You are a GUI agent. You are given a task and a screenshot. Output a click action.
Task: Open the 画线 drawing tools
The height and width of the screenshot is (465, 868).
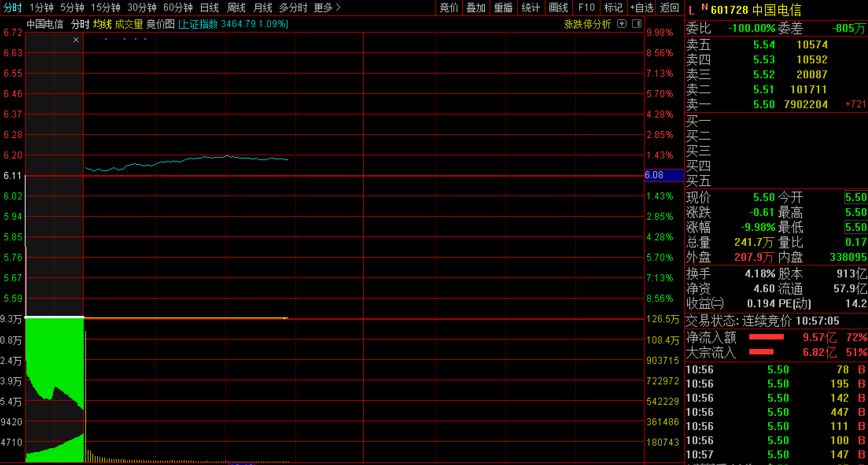coord(558,7)
